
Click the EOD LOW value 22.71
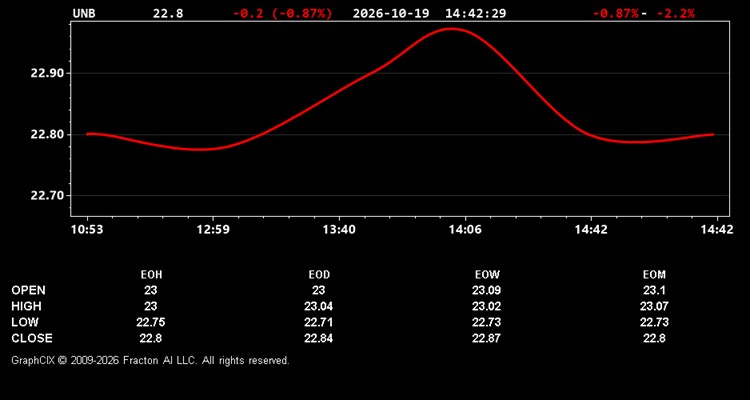click(x=319, y=322)
